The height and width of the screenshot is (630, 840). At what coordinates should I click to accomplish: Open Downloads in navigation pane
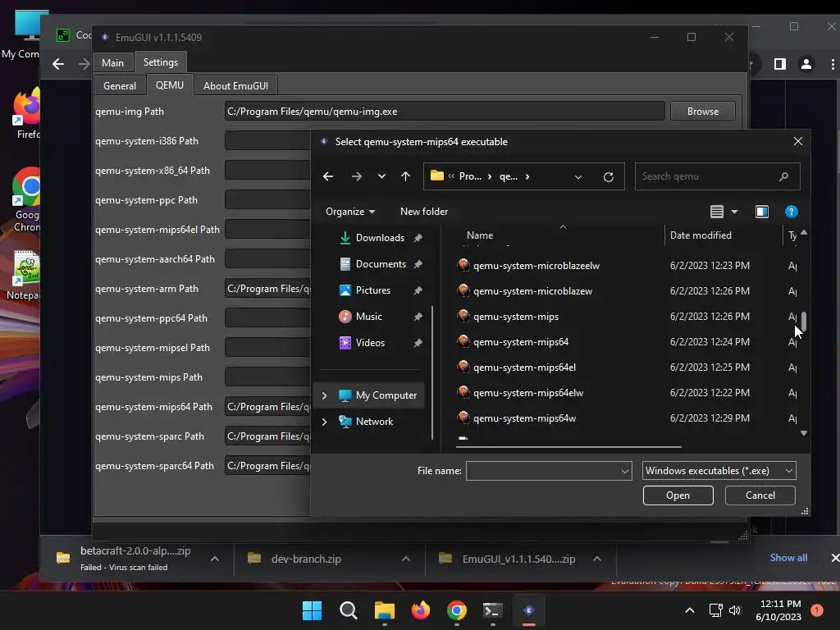point(380,238)
